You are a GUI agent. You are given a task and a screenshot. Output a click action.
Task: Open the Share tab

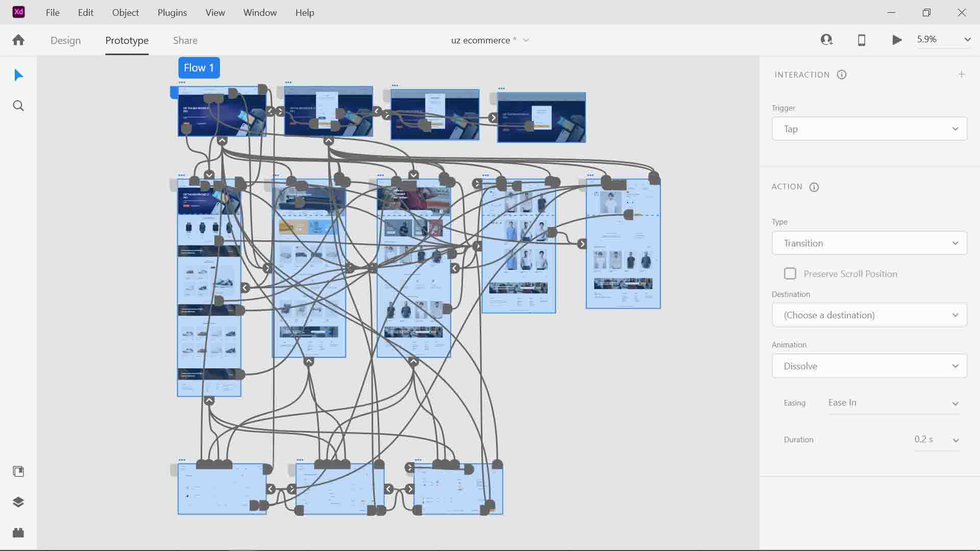pyautogui.click(x=185, y=40)
